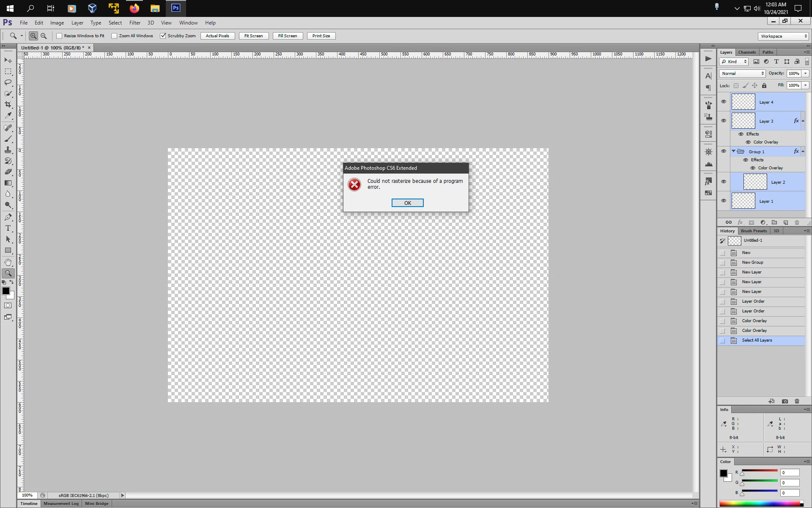The width and height of the screenshot is (812, 508).
Task: Select the Horizontal Type tool
Action: tap(8, 228)
